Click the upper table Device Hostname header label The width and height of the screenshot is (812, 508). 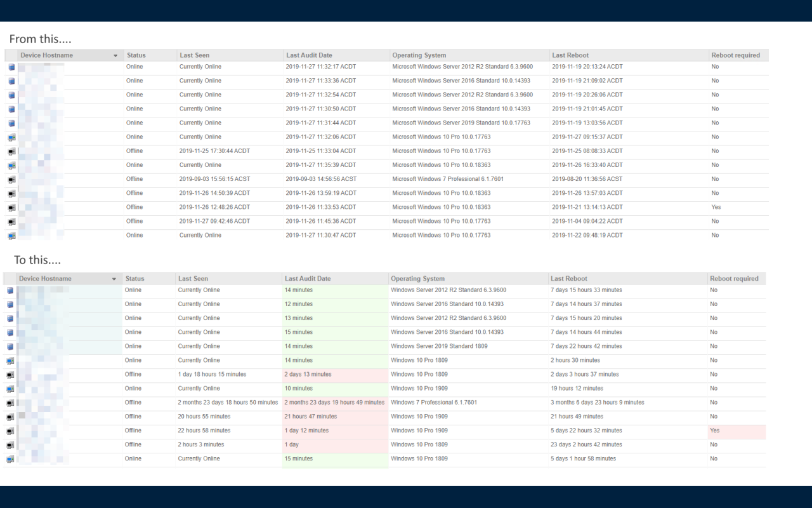click(47, 55)
